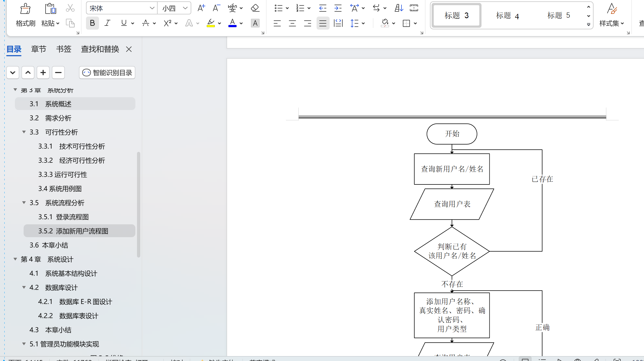Apply the 标题 4 style
Image resolution: width=644 pixels, height=361 pixels.
click(508, 15)
